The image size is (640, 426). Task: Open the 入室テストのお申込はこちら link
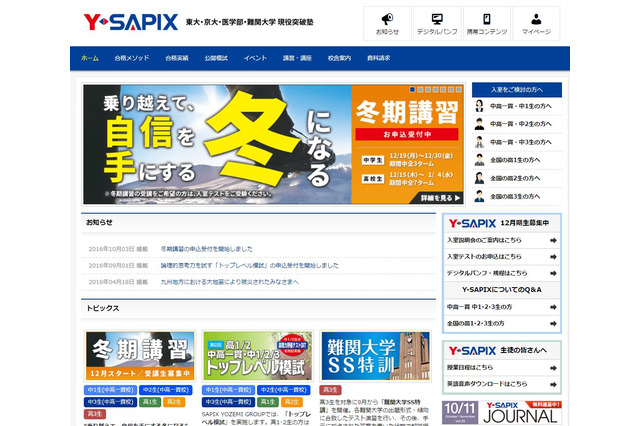tap(484, 257)
